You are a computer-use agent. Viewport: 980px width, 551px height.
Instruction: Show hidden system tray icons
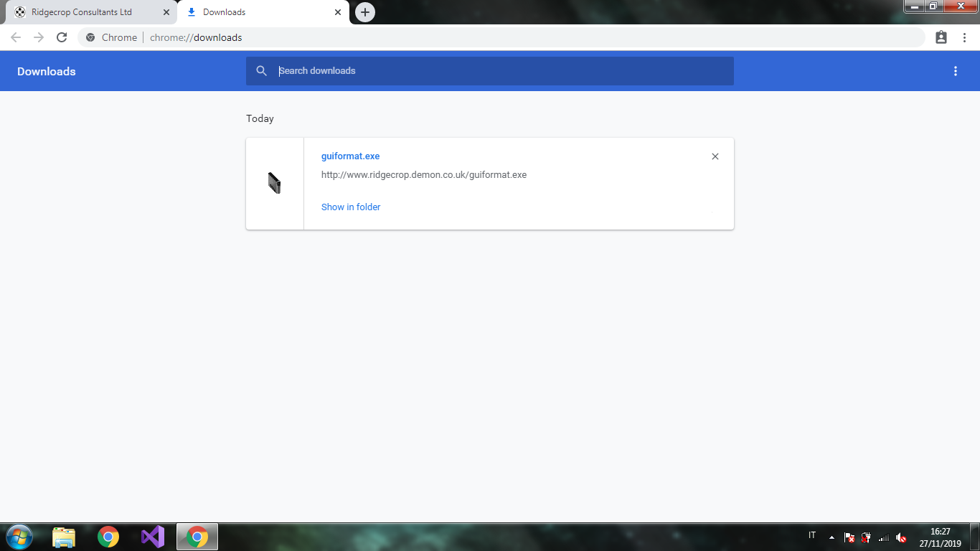(x=831, y=537)
